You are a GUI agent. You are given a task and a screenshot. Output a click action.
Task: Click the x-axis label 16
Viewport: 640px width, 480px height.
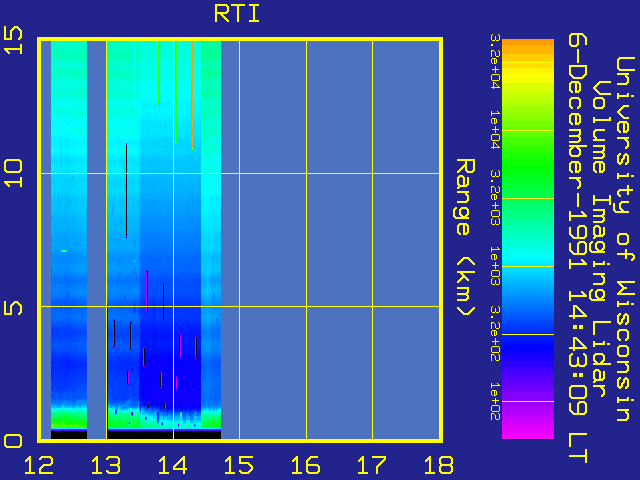pyautogui.click(x=306, y=465)
